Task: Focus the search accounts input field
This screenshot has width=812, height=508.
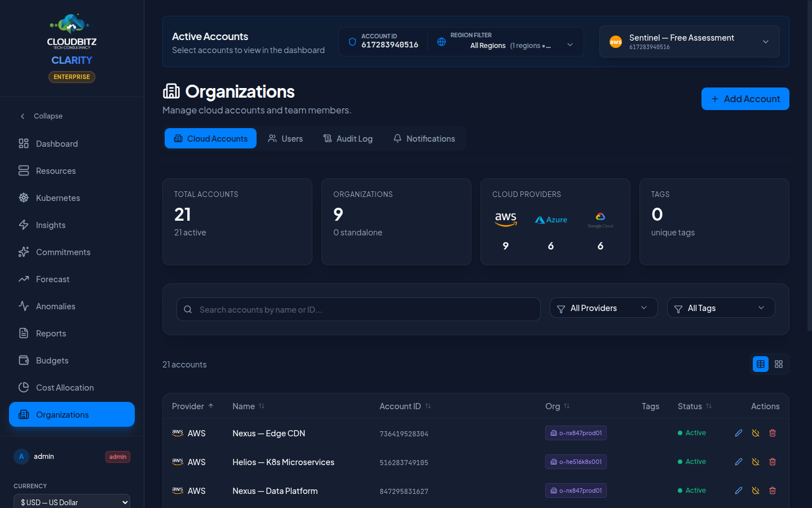Action: tap(359, 309)
